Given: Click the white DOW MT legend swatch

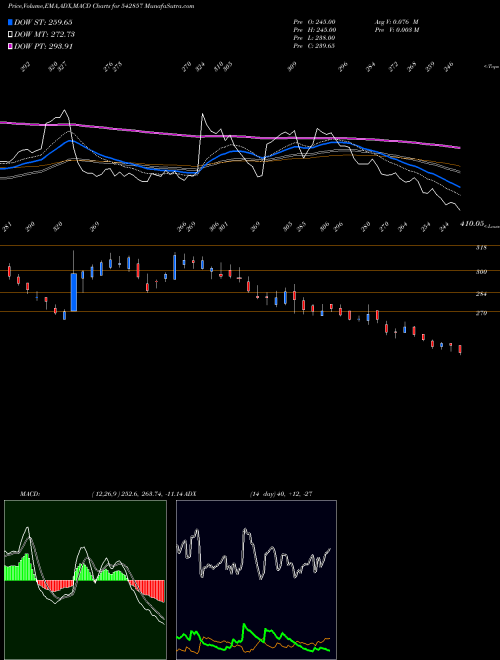Looking at the screenshot, I should click(x=10, y=34).
